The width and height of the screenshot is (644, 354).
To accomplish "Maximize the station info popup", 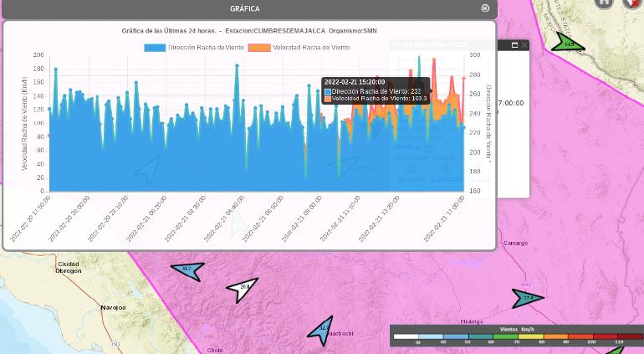I will coord(514,45).
